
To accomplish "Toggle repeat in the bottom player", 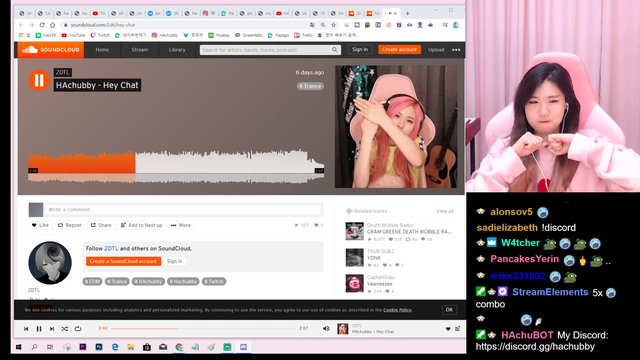I will (x=78, y=329).
